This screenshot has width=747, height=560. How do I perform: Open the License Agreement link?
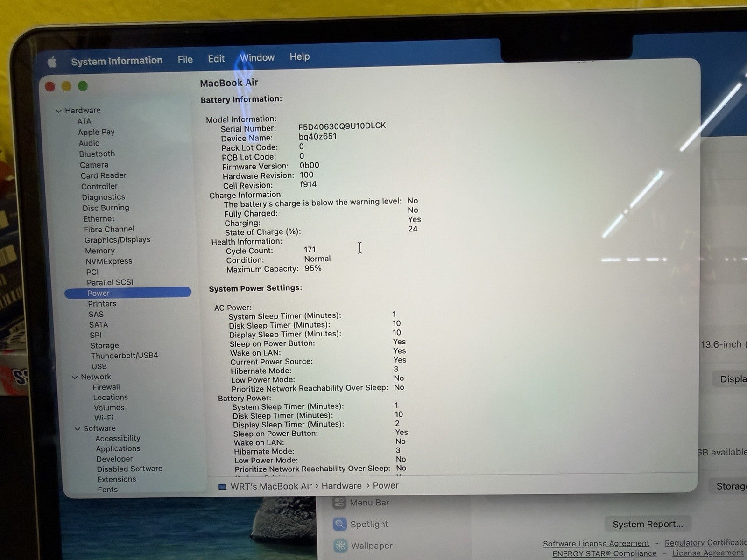tap(708, 553)
